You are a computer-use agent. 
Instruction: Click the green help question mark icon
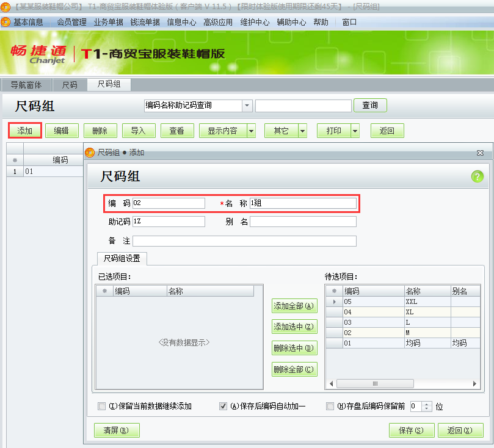coord(477,176)
